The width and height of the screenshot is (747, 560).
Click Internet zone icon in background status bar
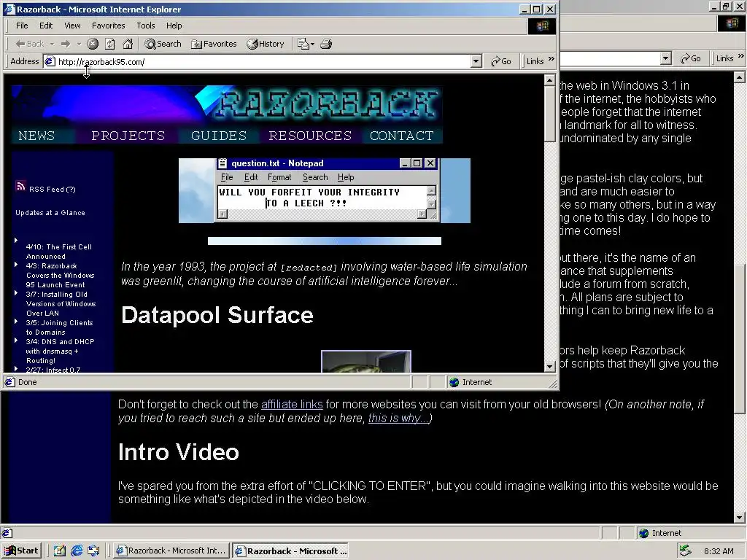tap(643, 533)
